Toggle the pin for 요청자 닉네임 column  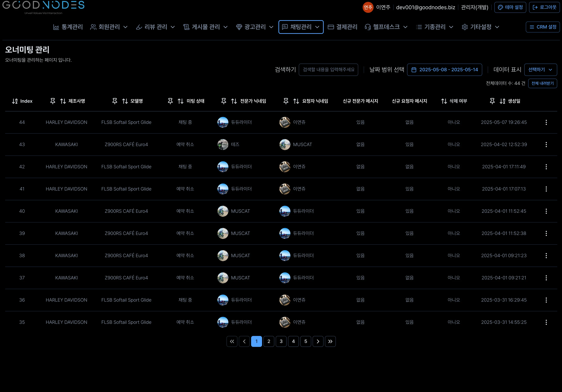tap(286, 101)
